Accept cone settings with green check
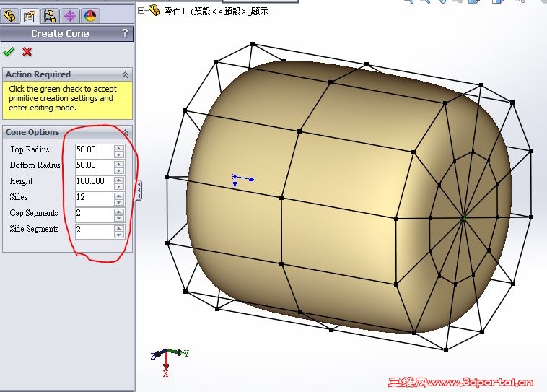 click(9, 52)
